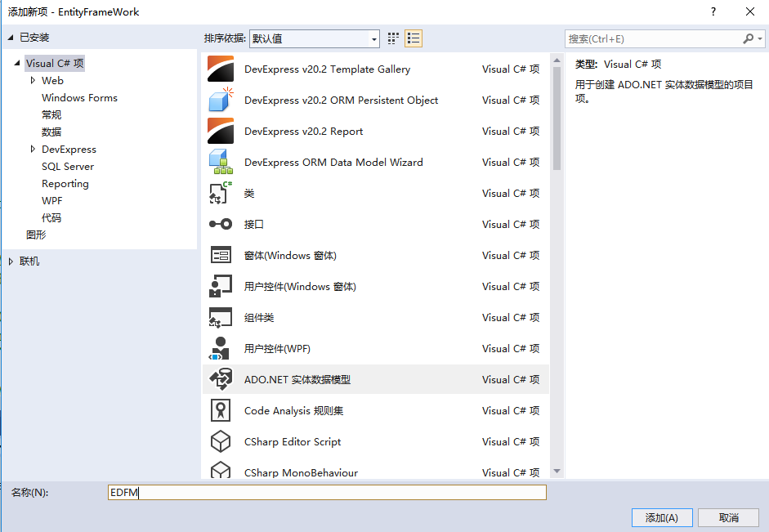Click the 组件类 component icon
The image size is (769, 532).
tap(220, 317)
